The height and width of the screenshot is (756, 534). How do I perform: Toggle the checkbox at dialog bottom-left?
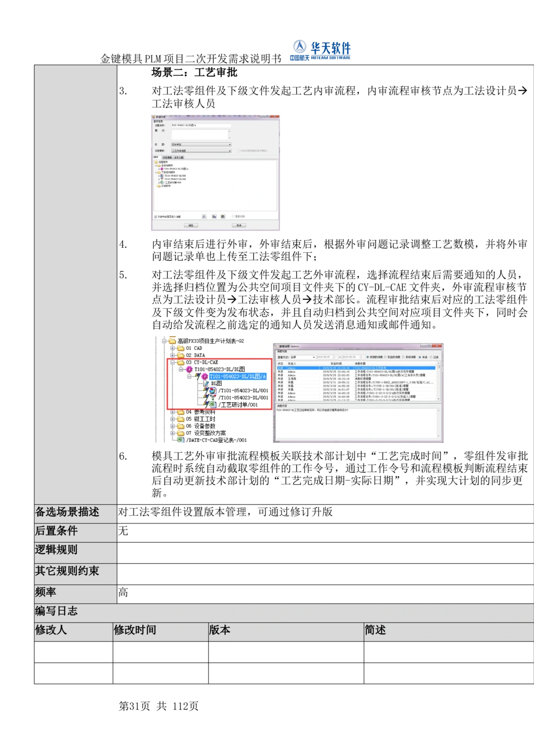(x=155, y=217)
